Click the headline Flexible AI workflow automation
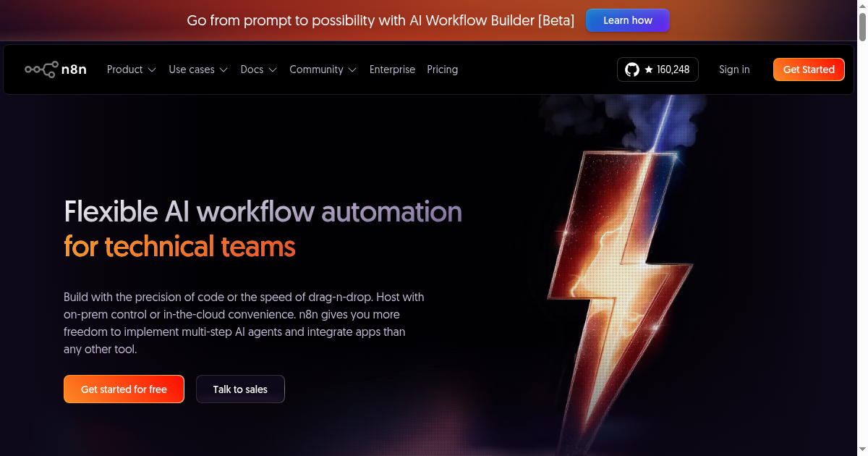The width and height of the screenshot is (868, 456). (263, 212)
